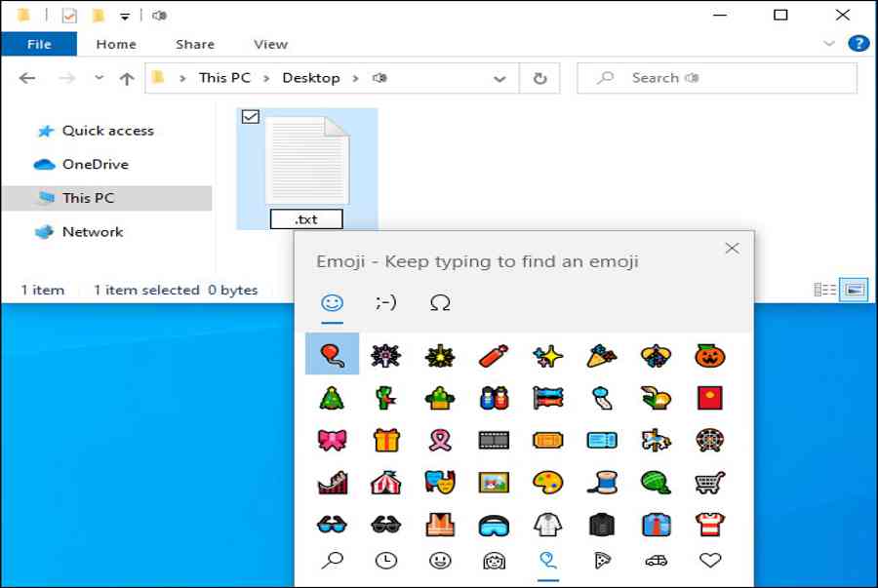Refresh the current folder
Screen dimensions: 878x588
(539, 78)
